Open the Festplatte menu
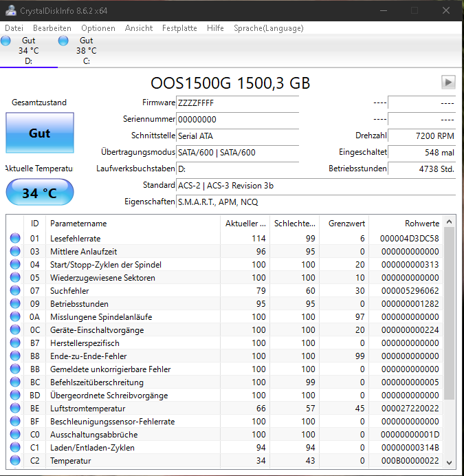The width and height of the screenshot is (464, 476). (x=179, y=28)
